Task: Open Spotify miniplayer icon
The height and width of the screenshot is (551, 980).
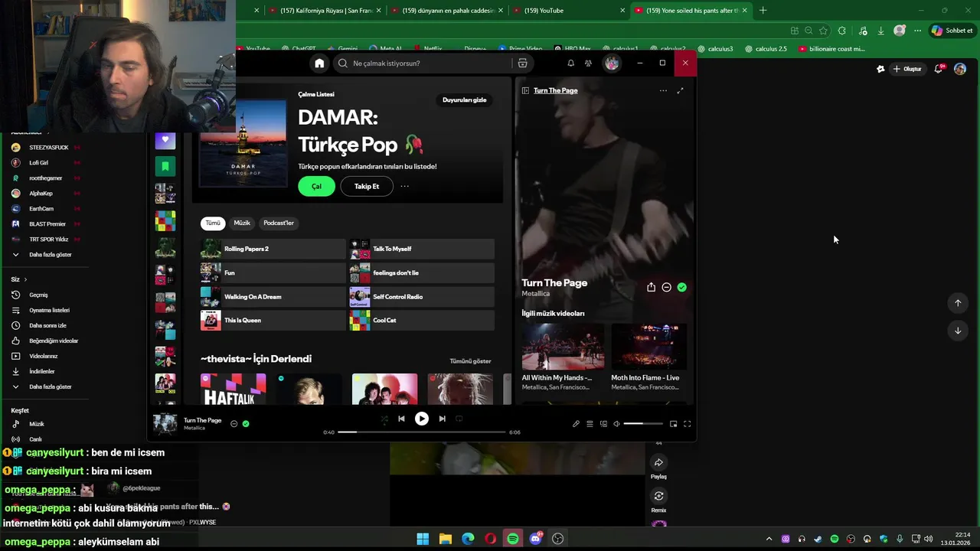Action: (673, 424)
